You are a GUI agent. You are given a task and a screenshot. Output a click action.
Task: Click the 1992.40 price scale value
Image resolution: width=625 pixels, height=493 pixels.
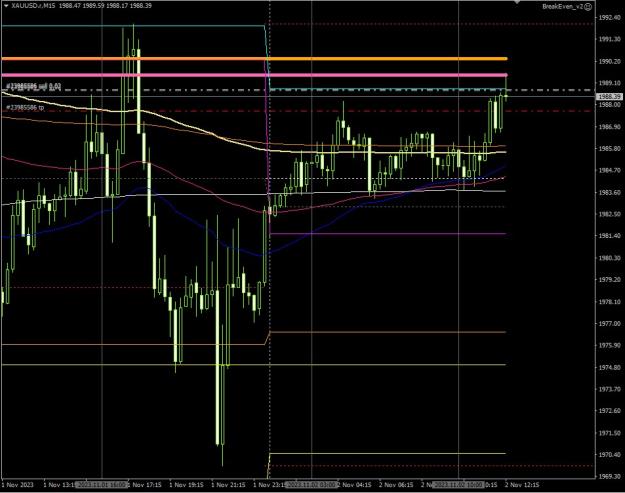pos(609,18)
